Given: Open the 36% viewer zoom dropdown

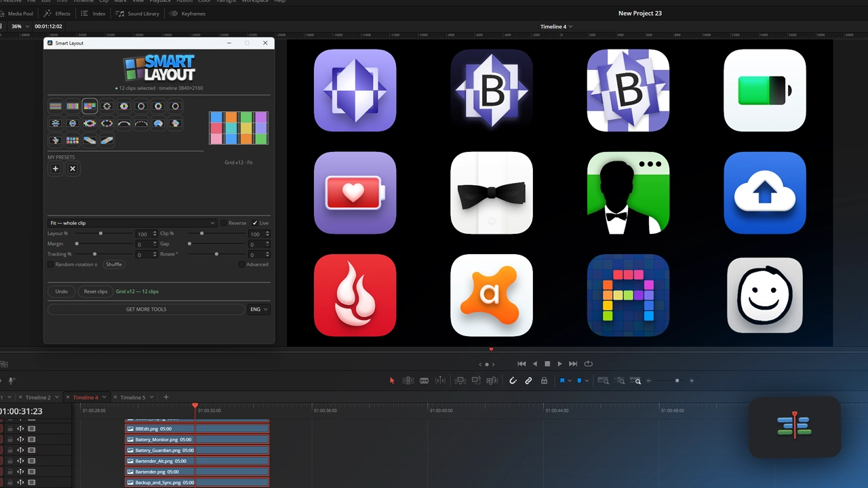Looking at the screenshot, I should 20,26.
